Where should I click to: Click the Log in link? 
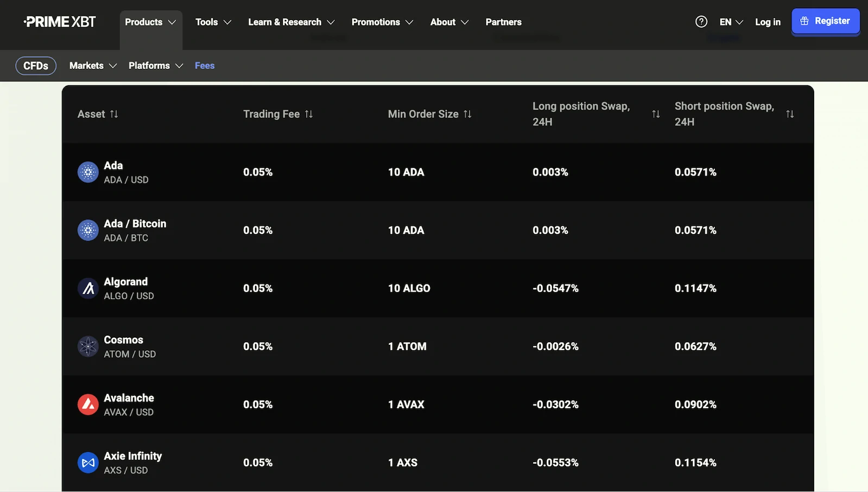pos(768,22)
